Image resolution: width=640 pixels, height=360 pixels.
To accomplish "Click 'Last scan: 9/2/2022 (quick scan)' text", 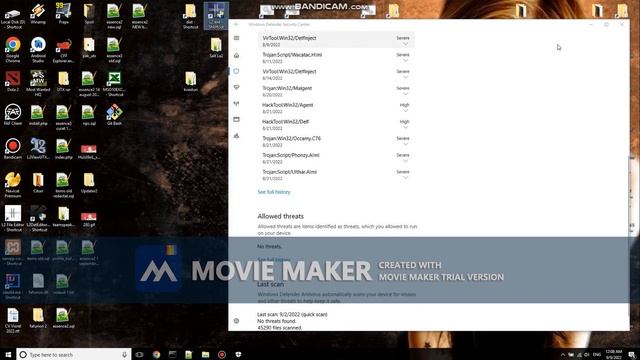I will point(292,314).
